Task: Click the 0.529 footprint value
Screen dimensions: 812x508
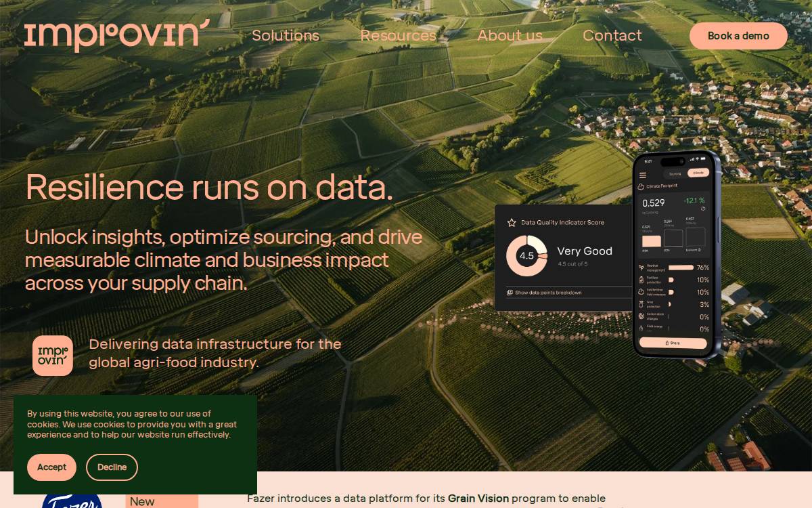Action: click(654, 203)
